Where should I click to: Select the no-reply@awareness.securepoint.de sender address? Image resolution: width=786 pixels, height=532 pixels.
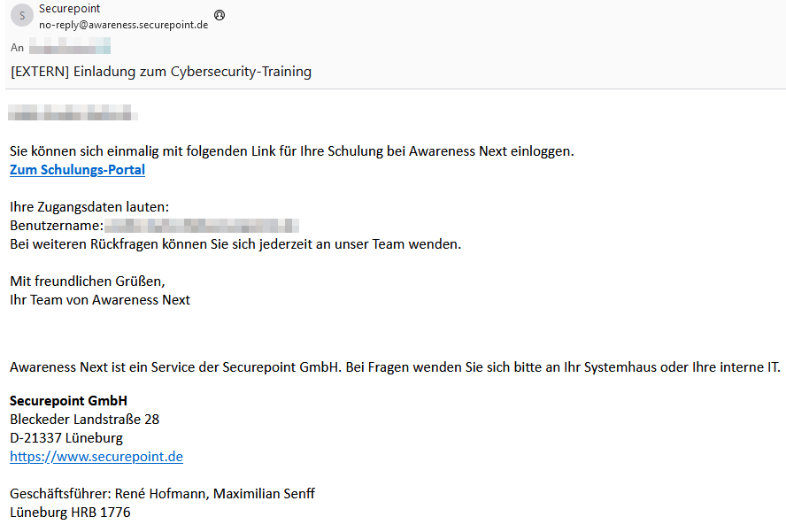click(123, 25)
